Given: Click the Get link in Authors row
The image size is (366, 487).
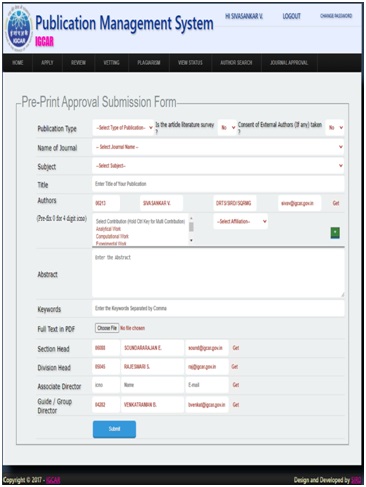Looking at the screenshot, I should pos(336,203).
